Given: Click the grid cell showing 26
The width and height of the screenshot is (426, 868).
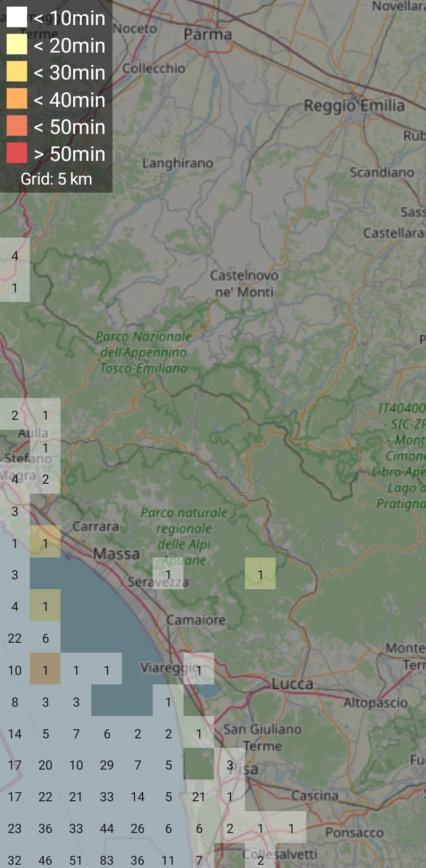Looking at the screenshot, I should click(x=138, y=828).
